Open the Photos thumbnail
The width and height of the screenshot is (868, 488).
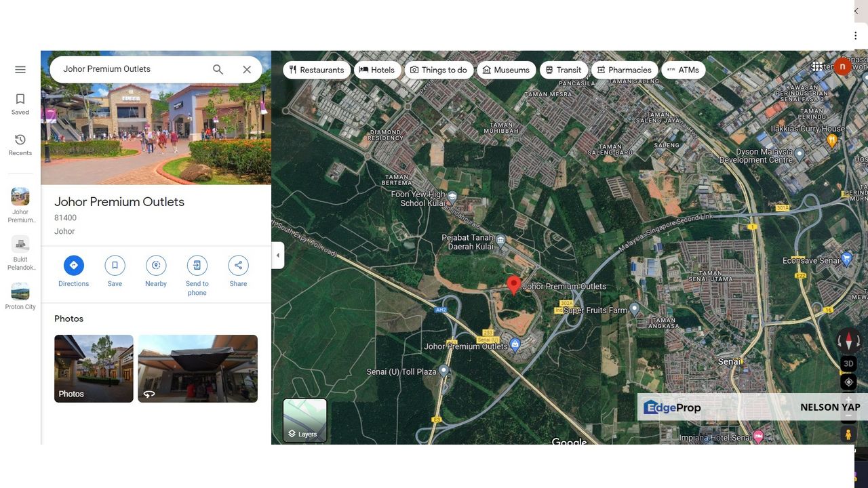tap(94, 369)
